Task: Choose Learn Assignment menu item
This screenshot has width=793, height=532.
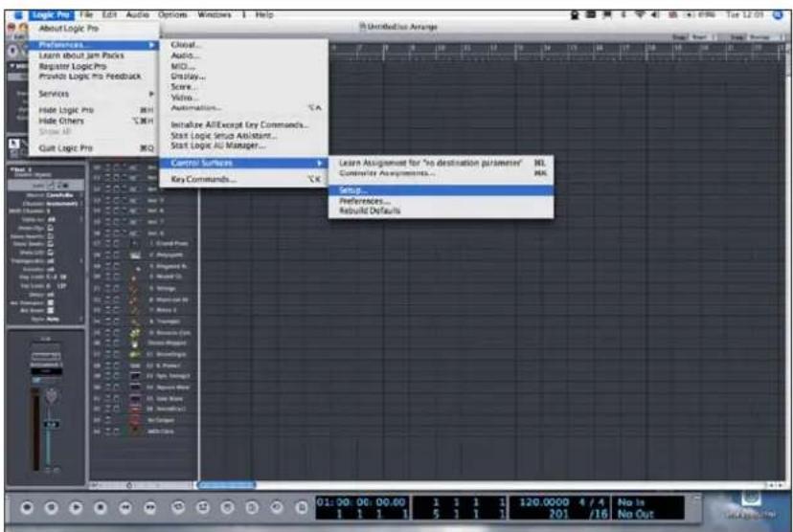Action: [441, 164]
